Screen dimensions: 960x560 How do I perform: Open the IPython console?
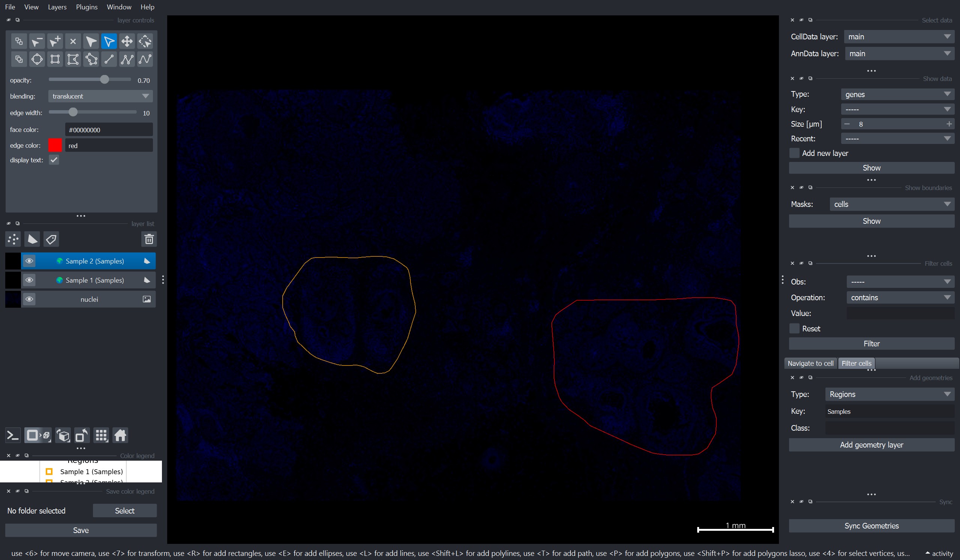(x=13, y=436)
